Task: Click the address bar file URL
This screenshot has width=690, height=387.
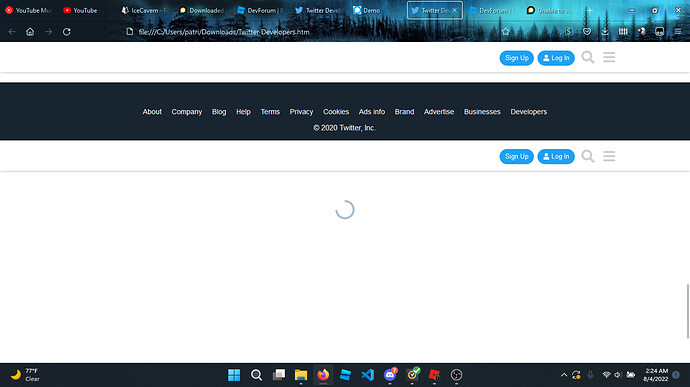Action: (x=224, y=32)
